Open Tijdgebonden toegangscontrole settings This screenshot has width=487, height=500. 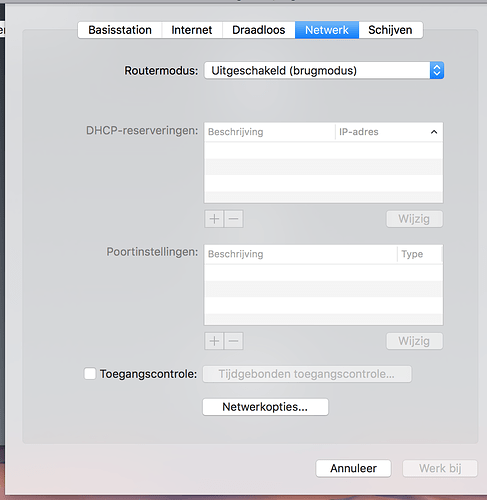[x=307, y=374]
